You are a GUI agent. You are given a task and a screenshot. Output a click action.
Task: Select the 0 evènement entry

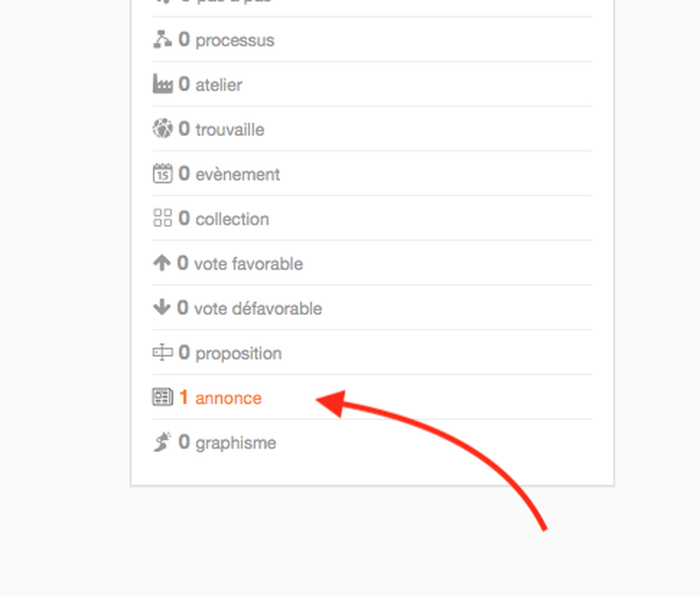click(x=229, y=174)
